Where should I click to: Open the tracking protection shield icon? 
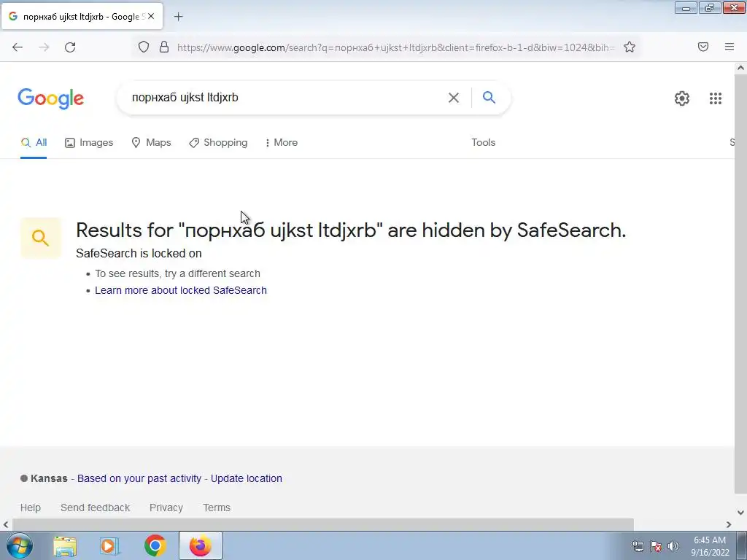tap(144, 47)
